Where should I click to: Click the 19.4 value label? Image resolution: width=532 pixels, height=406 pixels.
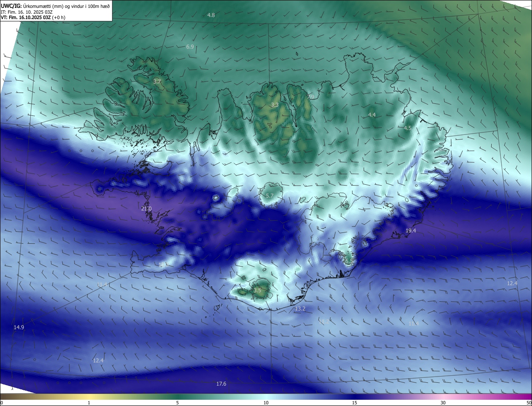tap(411, 230)
